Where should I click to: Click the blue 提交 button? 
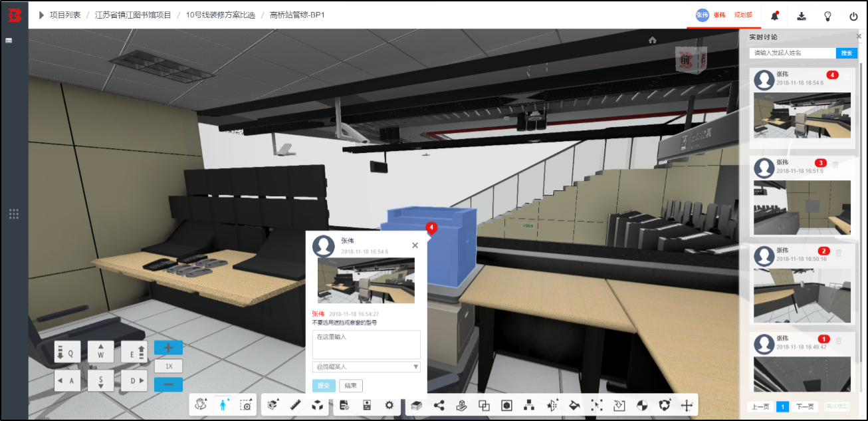324,386
